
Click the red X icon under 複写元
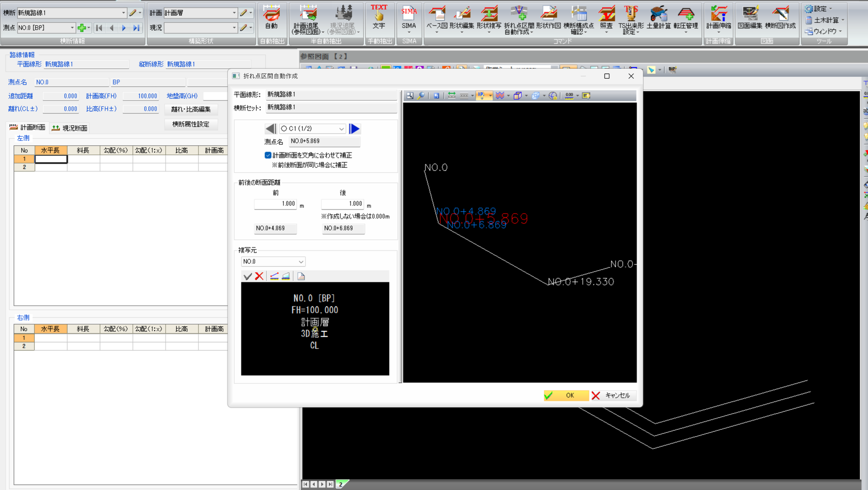click(x=259, y=276)
